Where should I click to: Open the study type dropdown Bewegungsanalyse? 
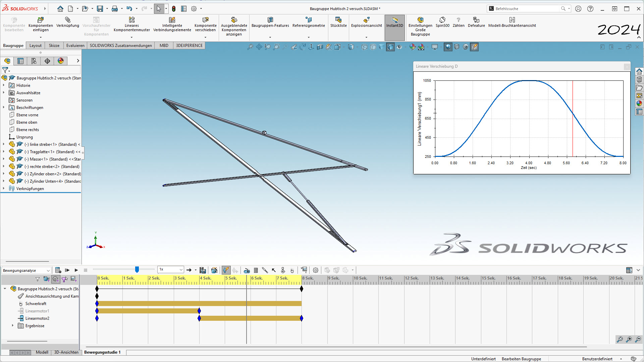point(26,270)
